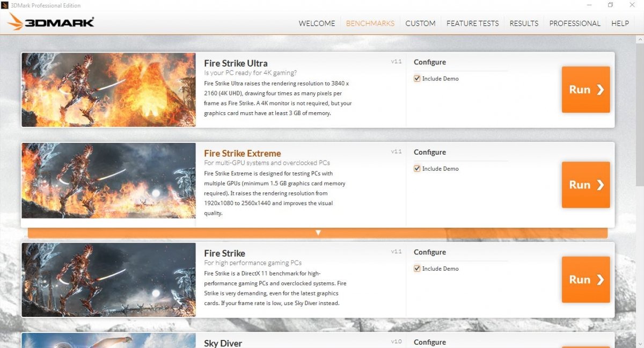
Task: Click the Sky Diver title heading
Action: point(223,343)
